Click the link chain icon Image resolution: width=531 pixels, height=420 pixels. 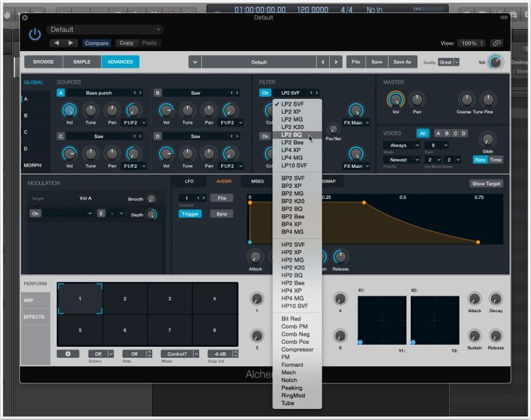pyautogui.click(x=496, y=43)
